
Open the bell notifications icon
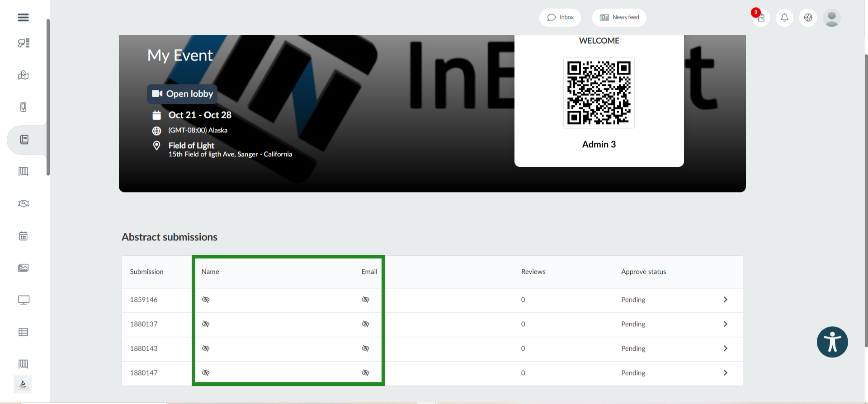click(x=785, y=18)
